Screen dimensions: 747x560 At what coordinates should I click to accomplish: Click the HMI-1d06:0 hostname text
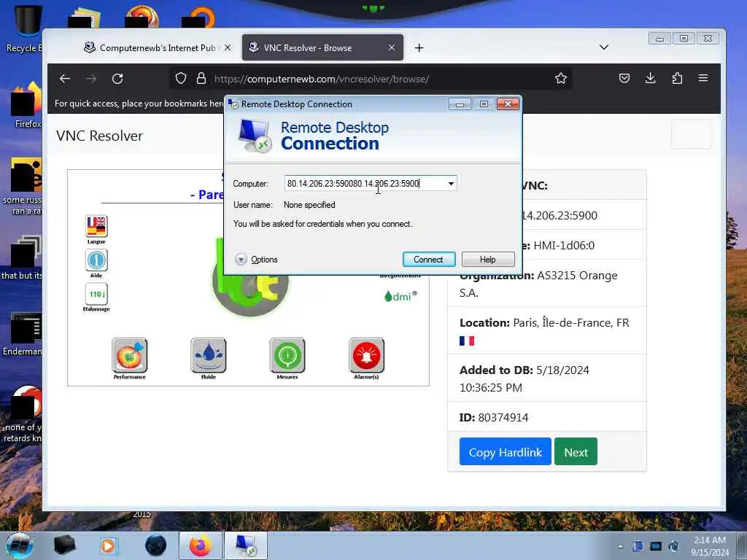tap(564, 246)
